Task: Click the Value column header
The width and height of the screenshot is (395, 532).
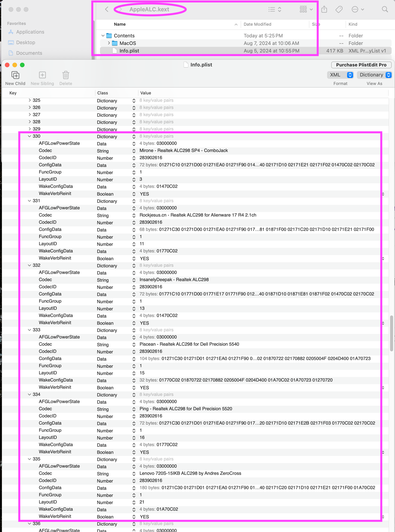Action: [x=146, y=93]
